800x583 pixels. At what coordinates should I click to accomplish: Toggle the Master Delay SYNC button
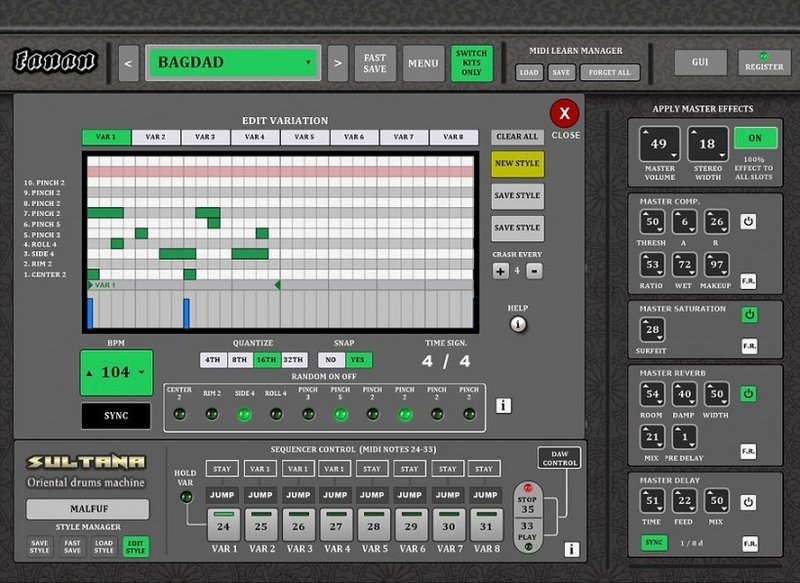coord(654,543)
